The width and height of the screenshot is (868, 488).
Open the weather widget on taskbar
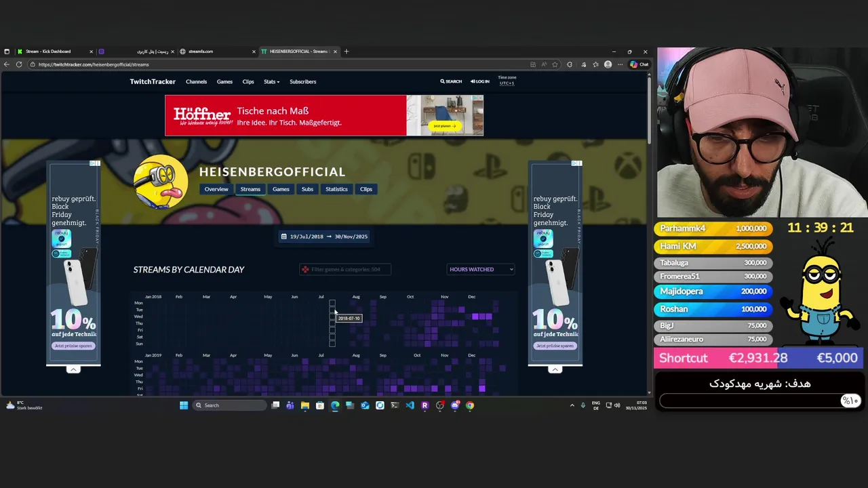click(x=24, y=405)
